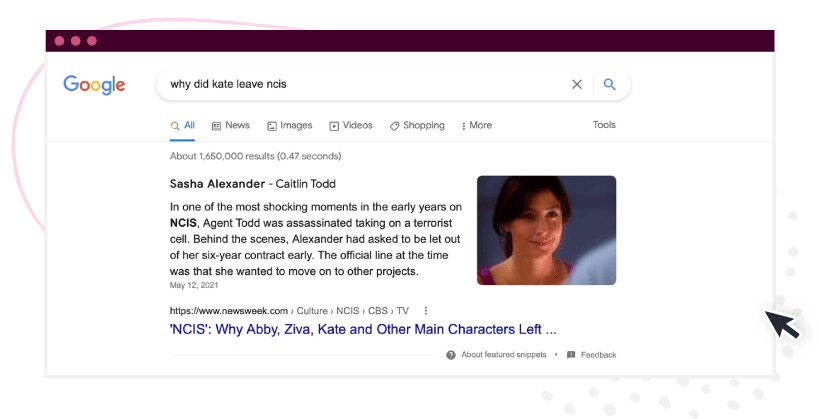Click the question mark snippets icon
Image resolution: width=820 pixels, height=419 pixels.
coord(451,355)
